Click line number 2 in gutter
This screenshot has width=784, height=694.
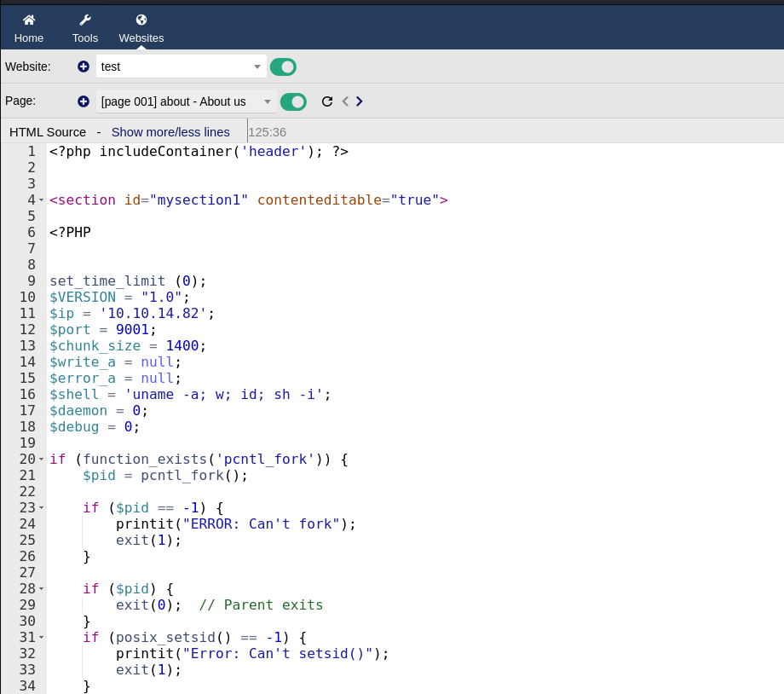pos(32,167)
